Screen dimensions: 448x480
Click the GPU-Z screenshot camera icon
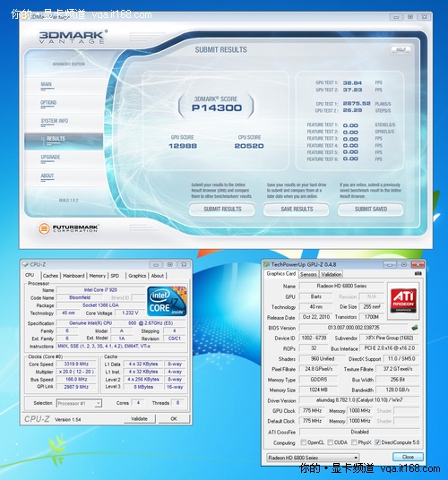pos(418,273)
